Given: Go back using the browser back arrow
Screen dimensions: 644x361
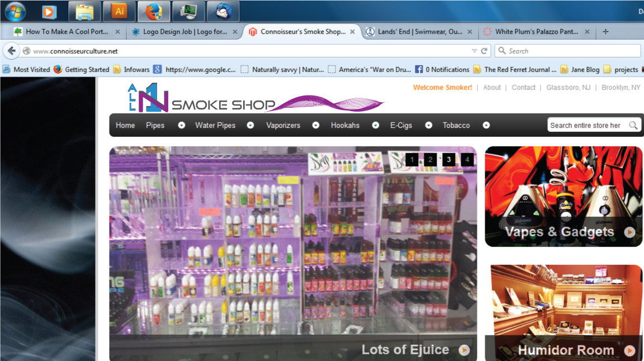Looking at the screenshot, I should pos(12,51).
